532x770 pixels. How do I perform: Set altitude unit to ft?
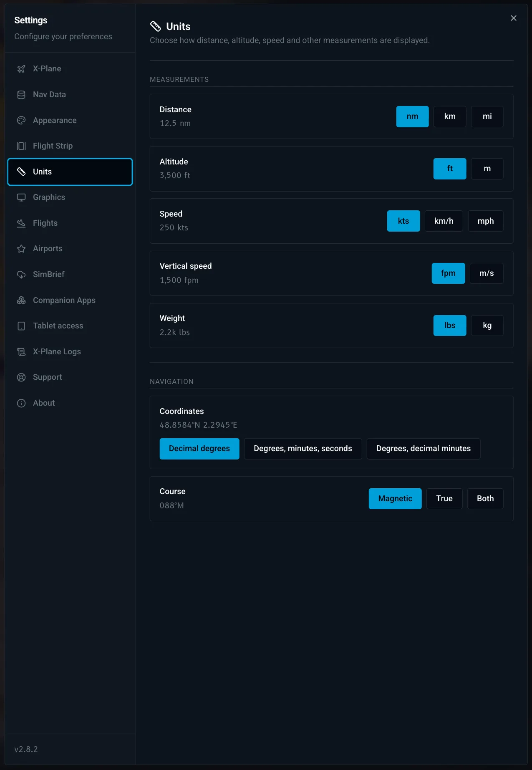coord(450,169)
